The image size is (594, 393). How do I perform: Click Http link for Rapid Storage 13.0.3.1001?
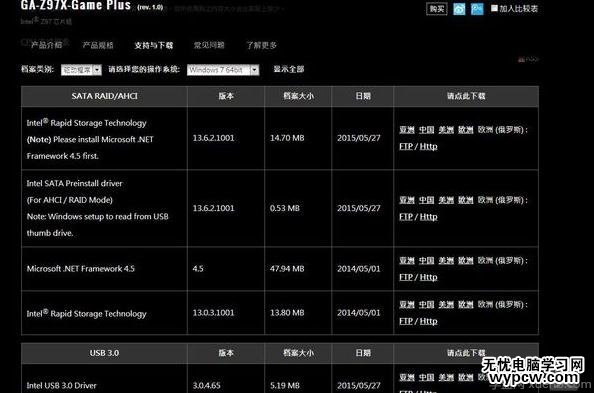(x=428, y=321)
